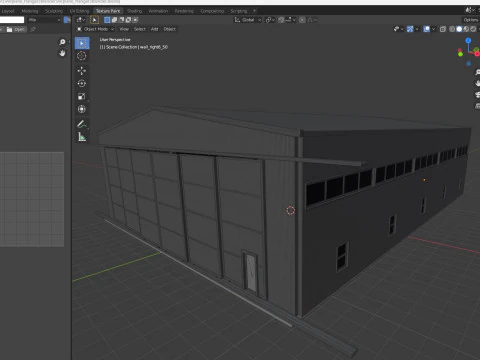The image size is (480, 360).
Task: Switch to solid viewport shading
Action: (x=459, y=29)
